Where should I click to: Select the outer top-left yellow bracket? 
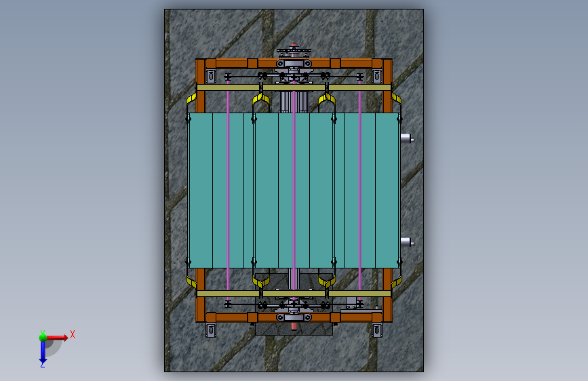pos(191,99)
